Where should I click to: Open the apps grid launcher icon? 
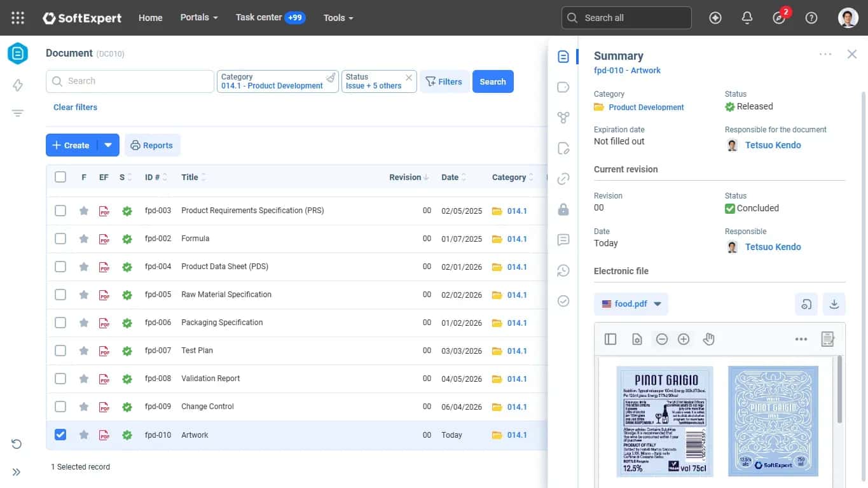[18, 18]
